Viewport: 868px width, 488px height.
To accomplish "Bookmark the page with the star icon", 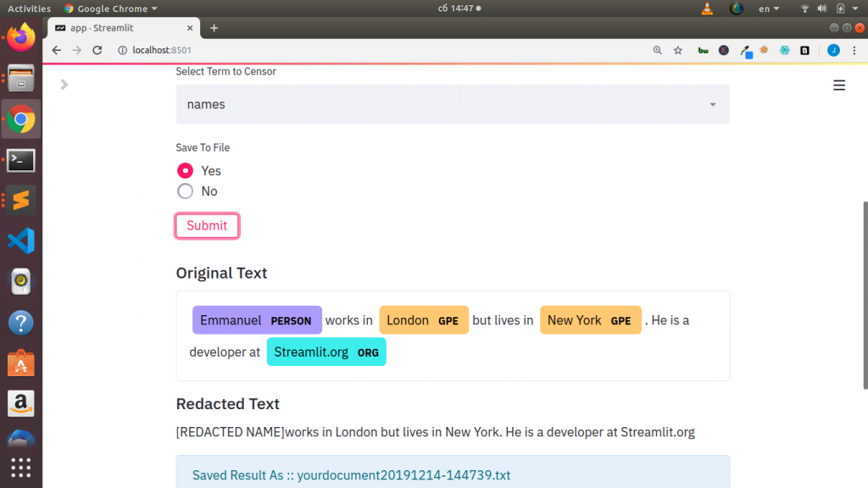I will pyautogui.click(x=677, y=50).
